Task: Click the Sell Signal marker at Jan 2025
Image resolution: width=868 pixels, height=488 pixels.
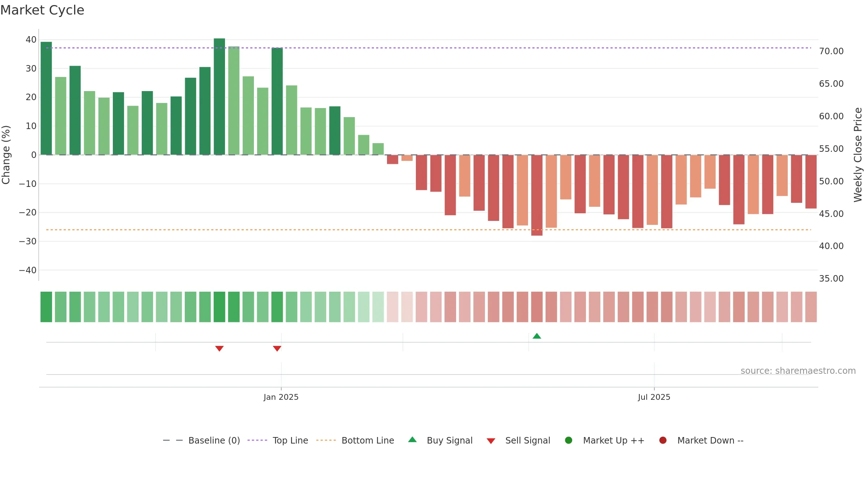Action: (277, 348)
